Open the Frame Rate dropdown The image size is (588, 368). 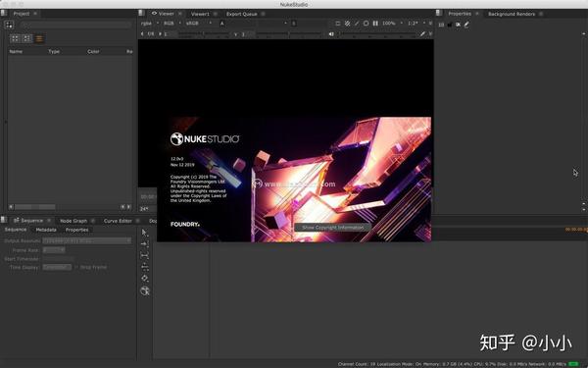(54, 249)
